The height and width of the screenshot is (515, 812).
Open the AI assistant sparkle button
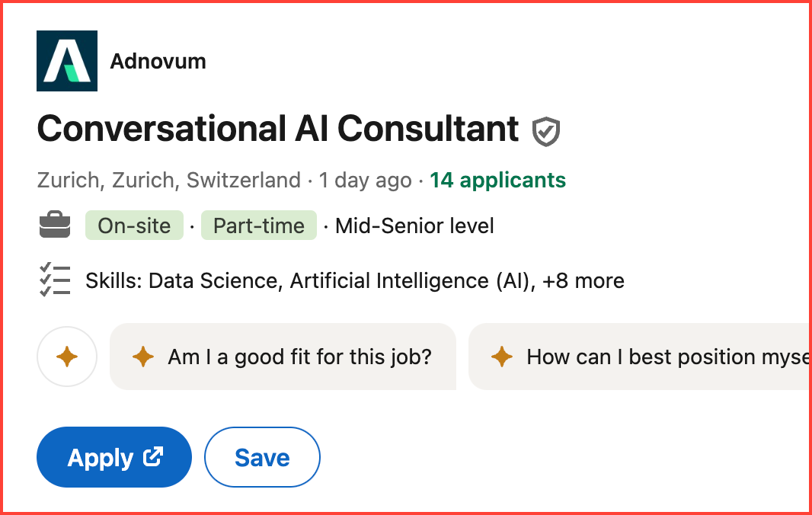coord(67,356)
